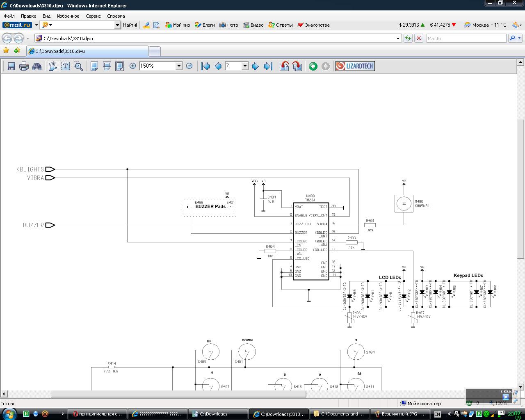This screenshot has height=420, width=525.
Task: Click the green back navigation arrow
Action: click(313, 66)
